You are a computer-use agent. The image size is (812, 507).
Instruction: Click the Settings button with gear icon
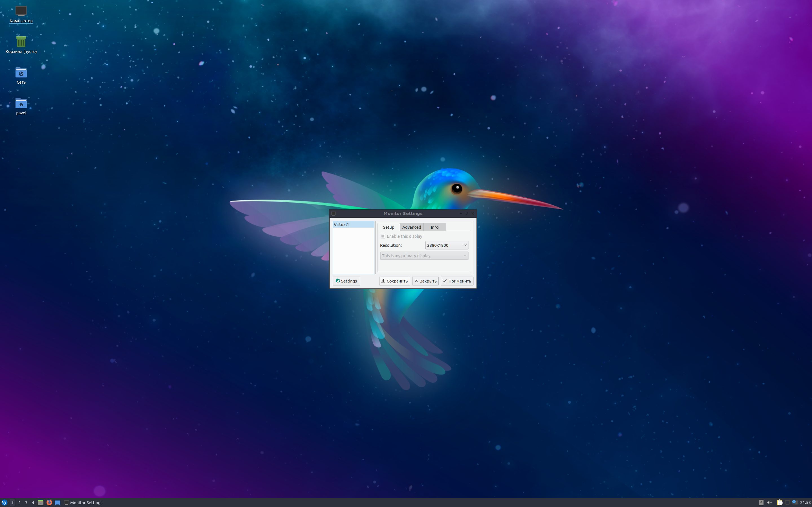(346, 281)
